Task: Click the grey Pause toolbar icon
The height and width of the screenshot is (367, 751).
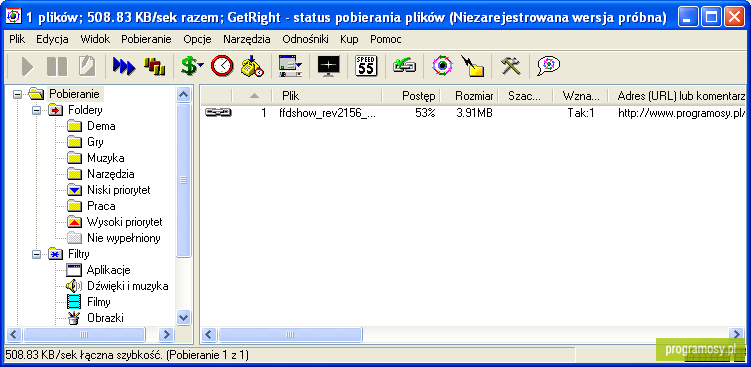Action: (57, 66)
